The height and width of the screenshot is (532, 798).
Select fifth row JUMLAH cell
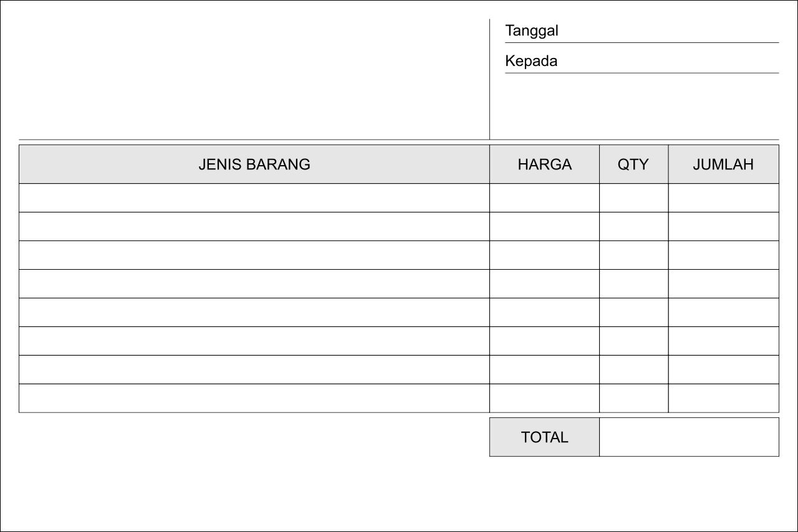pyautogui.click(x=723, y=313)
